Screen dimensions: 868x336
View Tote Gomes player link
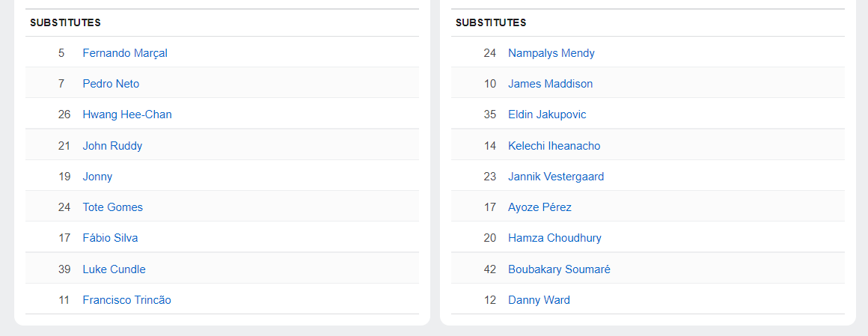(x=113, y=207)
